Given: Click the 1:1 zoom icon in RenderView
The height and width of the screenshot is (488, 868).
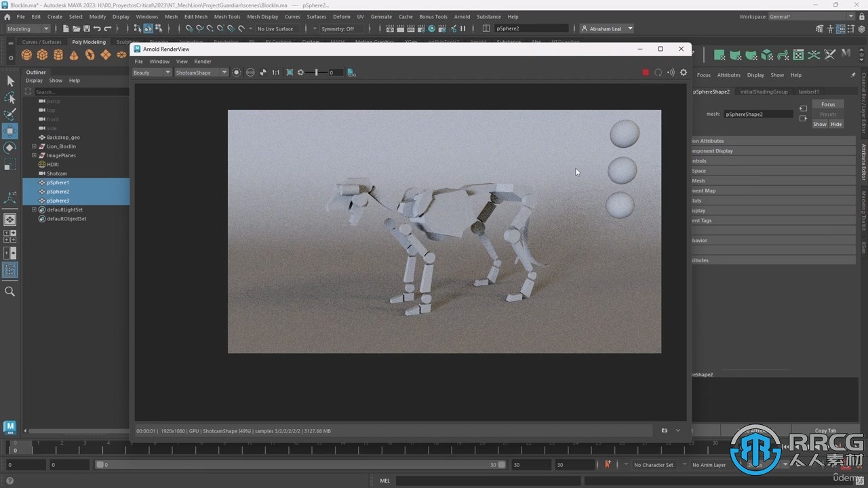Looking at the screenshot, I should point(275,73).
